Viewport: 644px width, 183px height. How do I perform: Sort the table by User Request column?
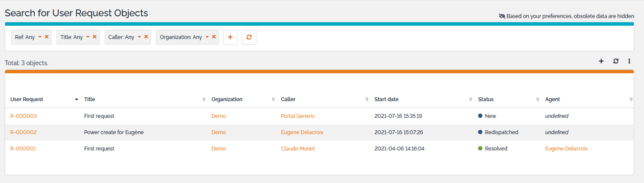(x=27, y=99)
